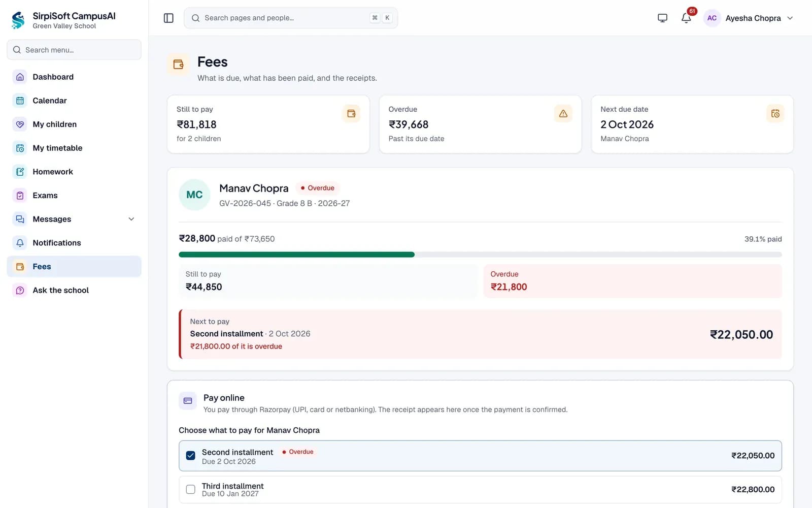Viewport: 812px width, 508px height.
Task: Click the Fees page header wallet icon
Action: pos(178,65)
